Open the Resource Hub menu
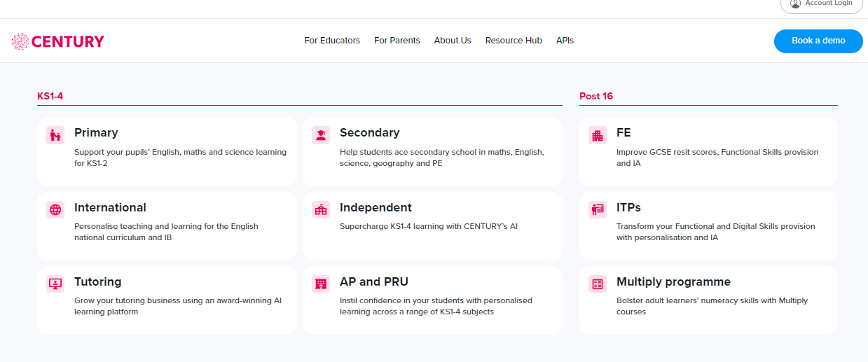Image resolution: width=868 pixels, height=362 pixels. [514, 41]
